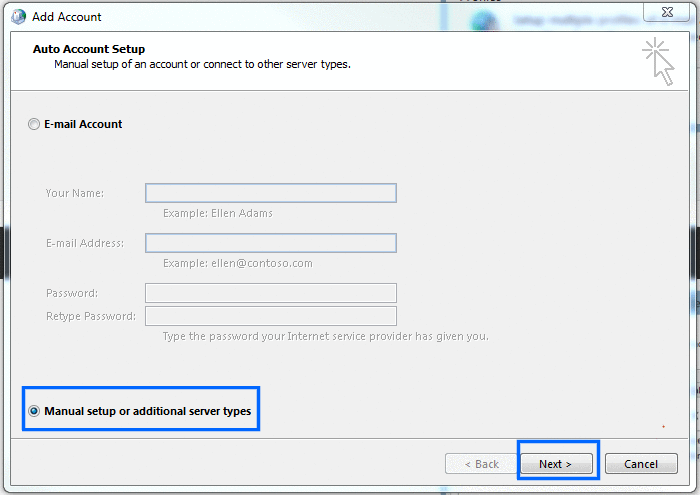Click the E-mail Address input field
The height and width of the screenshot is (495, 700).
pos(271,243)
